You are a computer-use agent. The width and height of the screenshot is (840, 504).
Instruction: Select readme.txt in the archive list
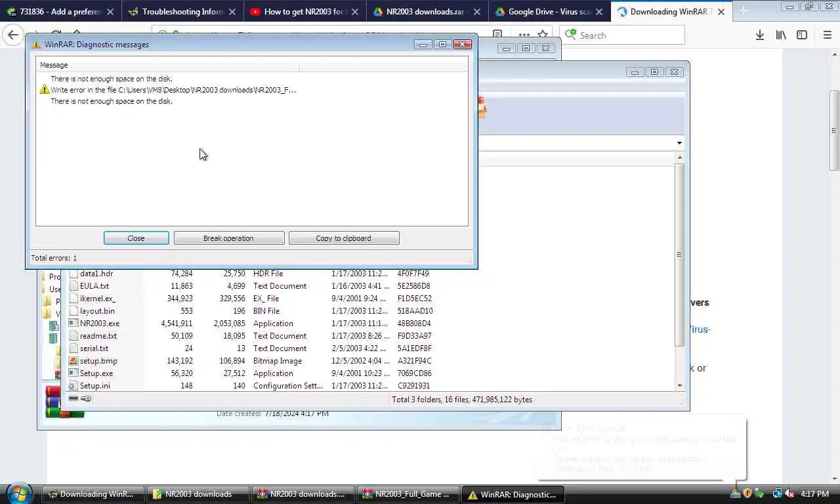(x=98, y=336)
